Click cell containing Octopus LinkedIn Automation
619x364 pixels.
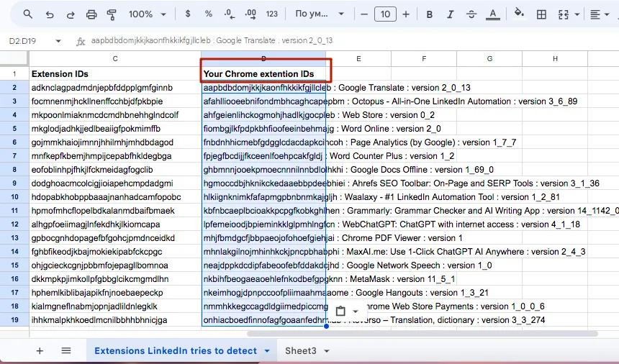point(263,101)
